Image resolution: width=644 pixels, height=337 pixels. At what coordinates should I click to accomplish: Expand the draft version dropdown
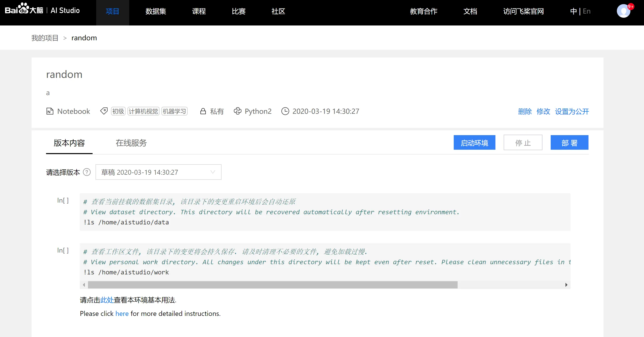click(x=158, y=172)
